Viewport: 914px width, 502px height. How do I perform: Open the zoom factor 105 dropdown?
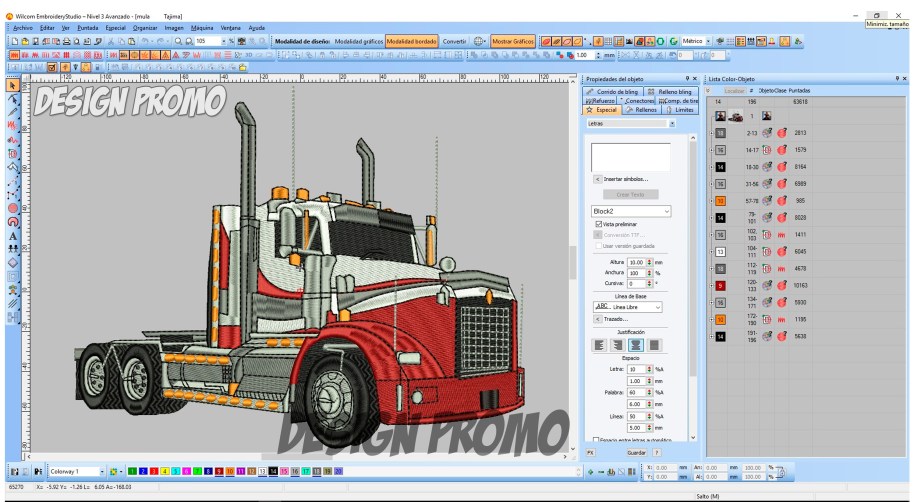pos(223,41)
